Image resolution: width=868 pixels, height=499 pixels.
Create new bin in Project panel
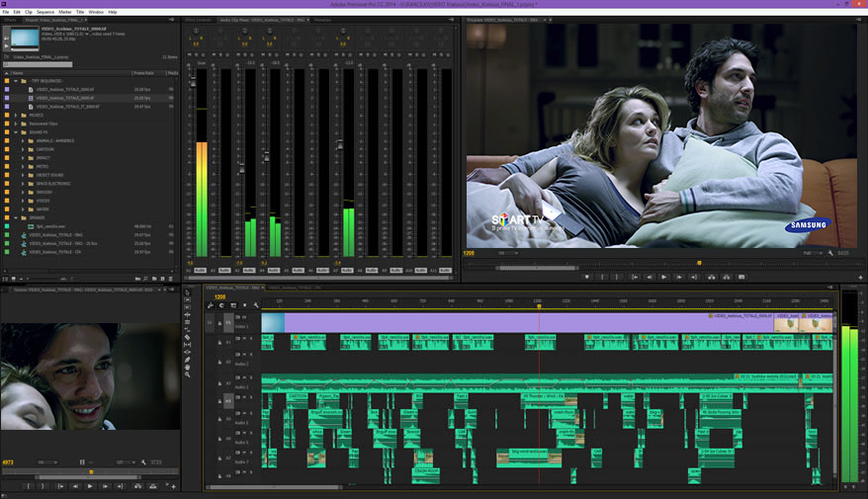(154, 279)
